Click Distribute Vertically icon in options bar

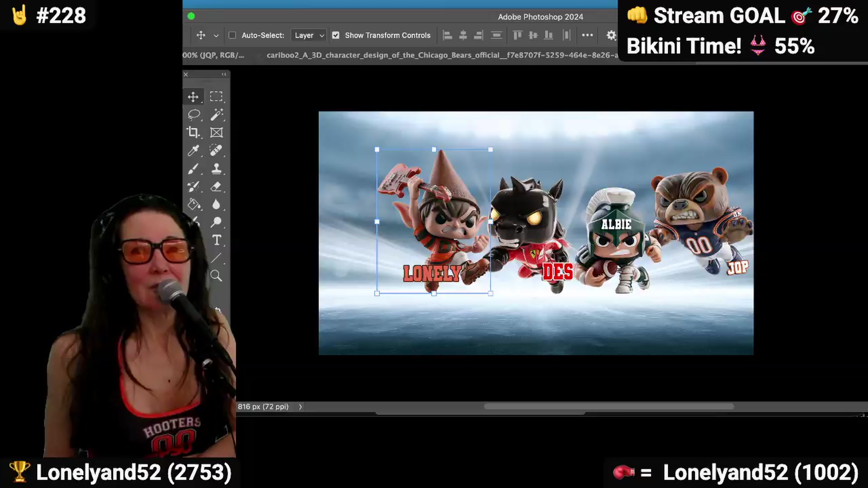tap(496, 35)
